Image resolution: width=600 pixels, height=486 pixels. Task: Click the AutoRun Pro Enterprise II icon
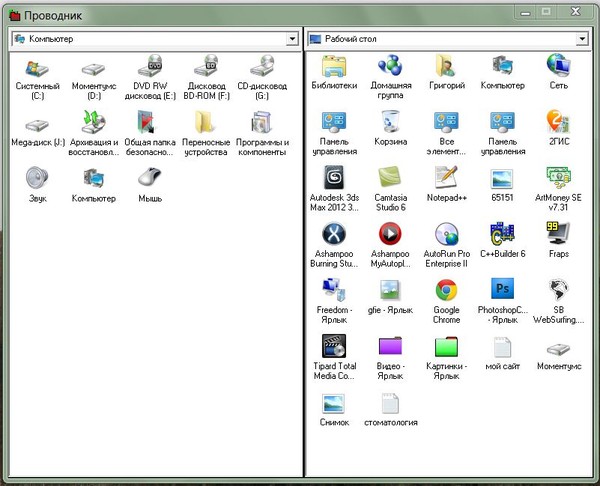(446, 235)
